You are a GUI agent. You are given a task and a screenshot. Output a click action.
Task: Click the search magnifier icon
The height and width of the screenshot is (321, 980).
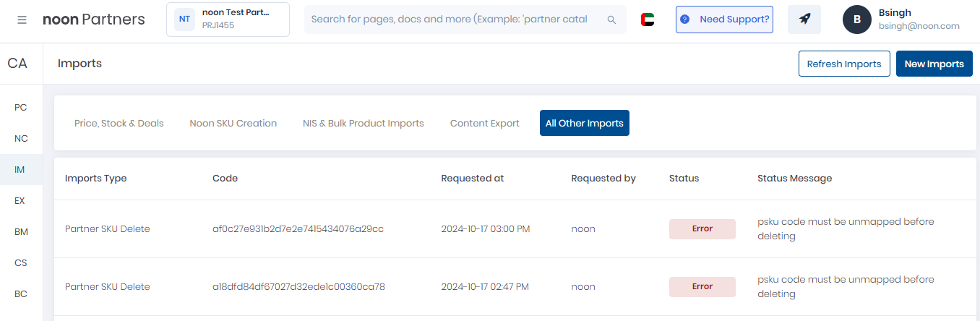tap(612, 20)
